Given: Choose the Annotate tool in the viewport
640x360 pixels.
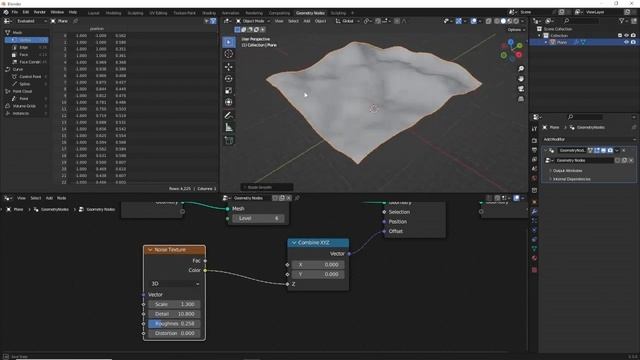Looking at the screenshot, I should pos(229,116).
